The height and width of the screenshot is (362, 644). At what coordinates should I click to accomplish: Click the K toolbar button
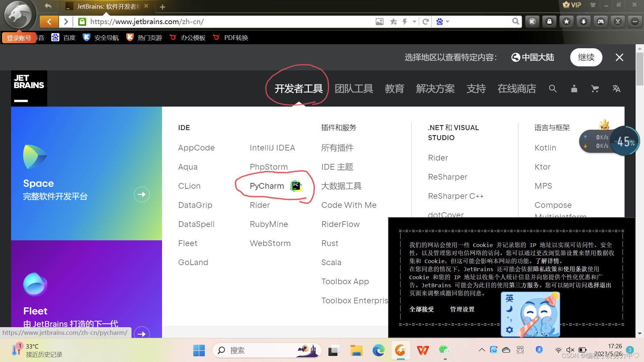coord(532,22)
